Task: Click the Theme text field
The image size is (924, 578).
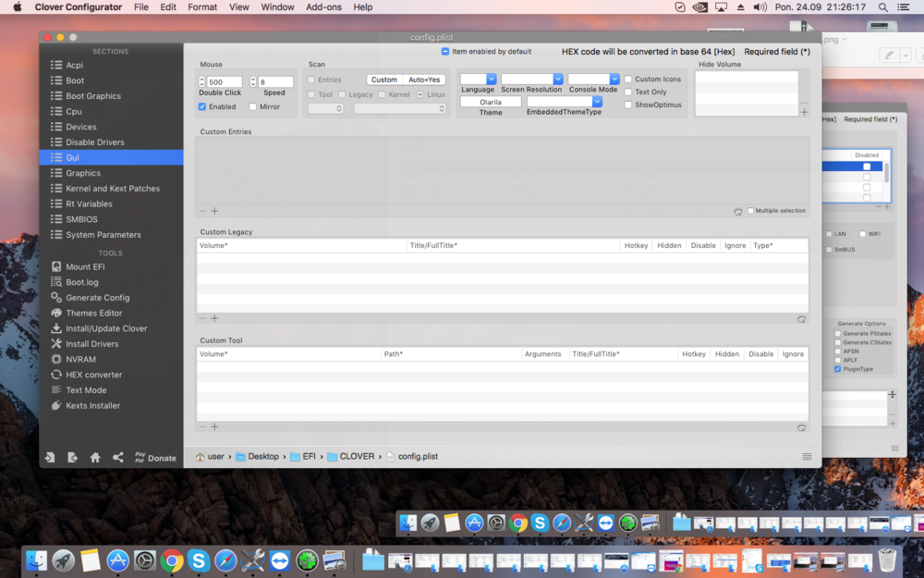Action: pos(491,102)
